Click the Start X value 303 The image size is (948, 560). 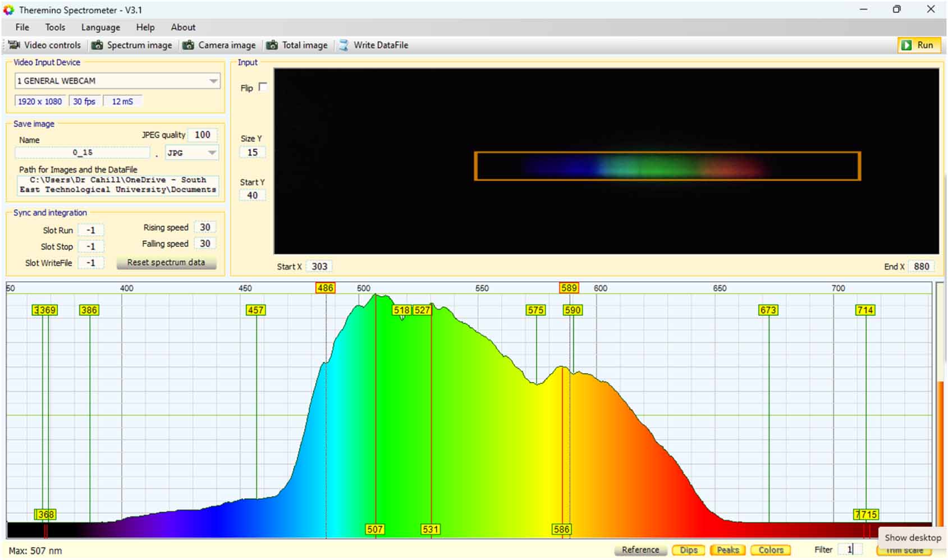(x=319, y=267)
